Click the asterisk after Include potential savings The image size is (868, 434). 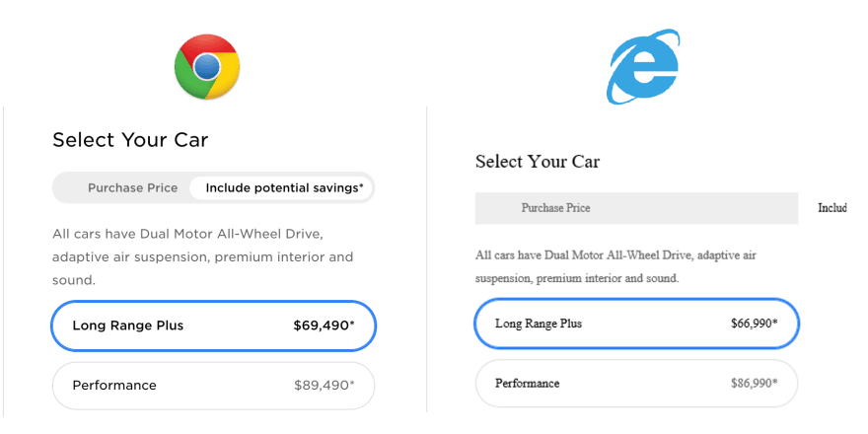[x=361, y=186]
